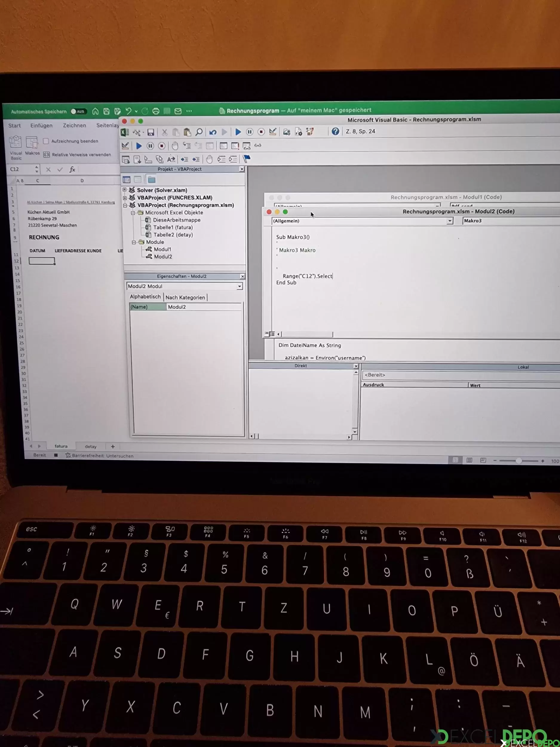Expand VBAProject (FUNCRES.XLAM) node
The height and width of the screenshot is (747, 560).
point(125,198)
